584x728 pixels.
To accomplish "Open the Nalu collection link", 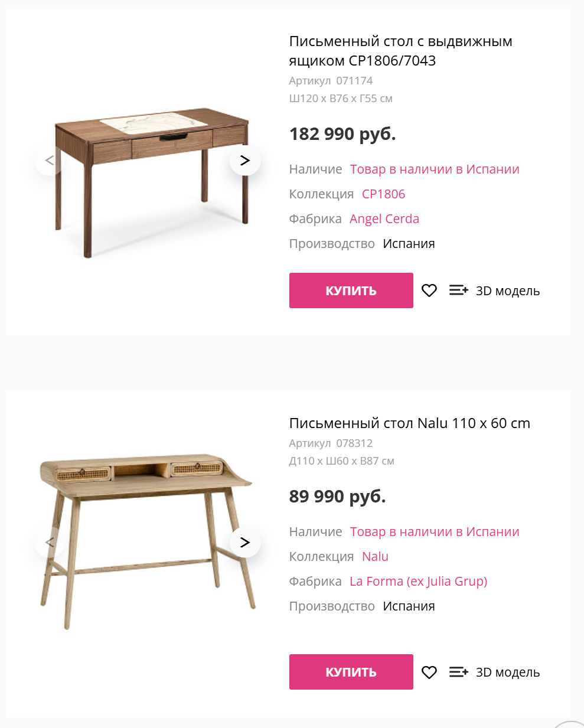I will click(x=375, y=557).
